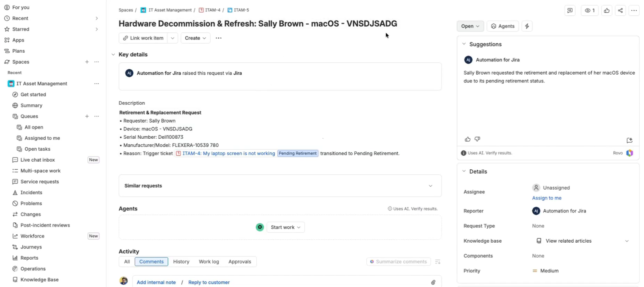The height and width of the screenshot is (287, 644).
Task: Collapse the Suggestions panel
Action: pos(464,44)
